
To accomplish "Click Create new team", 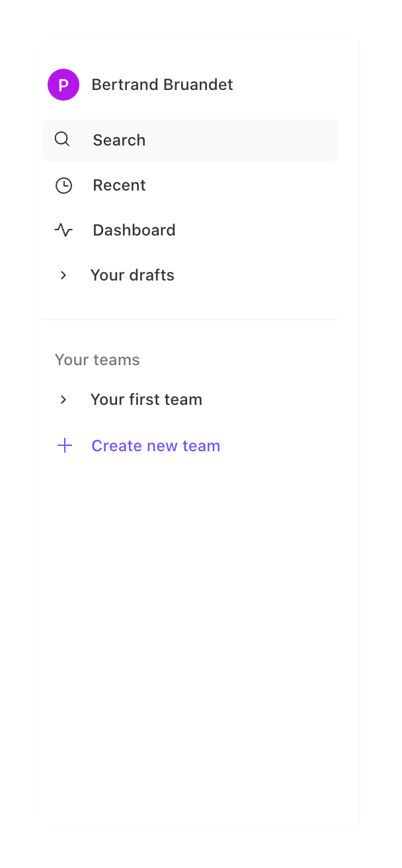I will (x=155, y=445).
